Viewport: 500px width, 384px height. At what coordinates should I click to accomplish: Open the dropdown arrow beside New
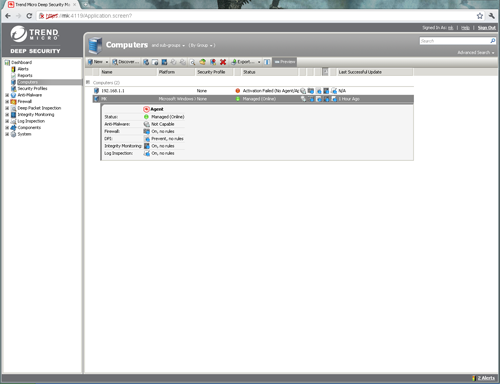pyautogui.click(x=107, y=62)
